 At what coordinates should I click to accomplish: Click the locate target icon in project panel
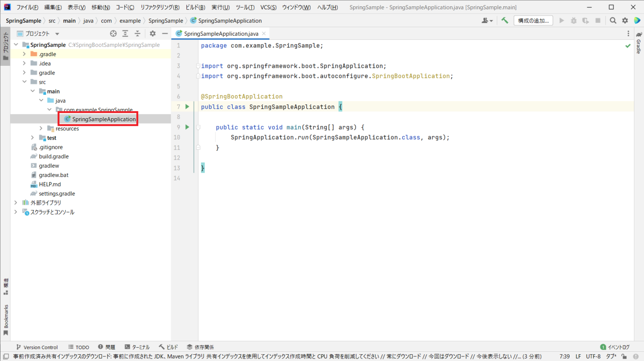113,34
